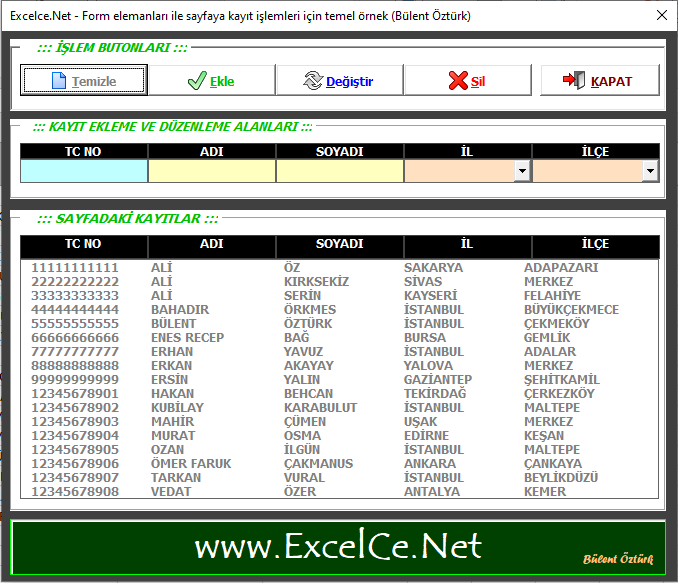Focus the TC NO input field

click(84, 171)
